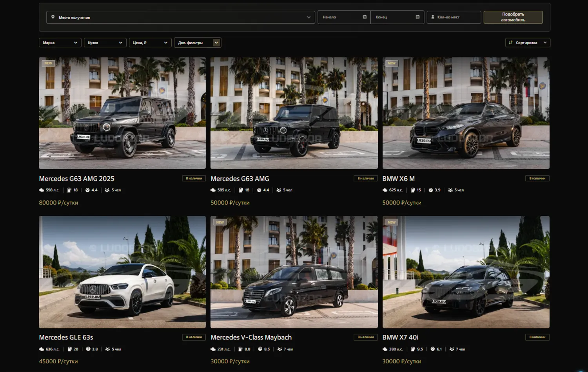Image resolution: width=588 pixels, height=372 pixels.
Task: Click the fuel icon on BMW X7 40i card
Action: coord(413,349)
